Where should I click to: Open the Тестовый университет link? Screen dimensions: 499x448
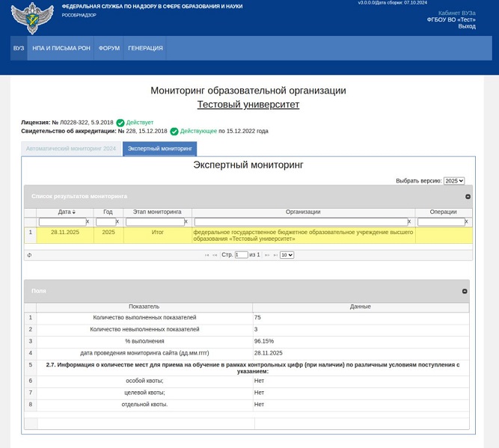[x=248, y=105]
